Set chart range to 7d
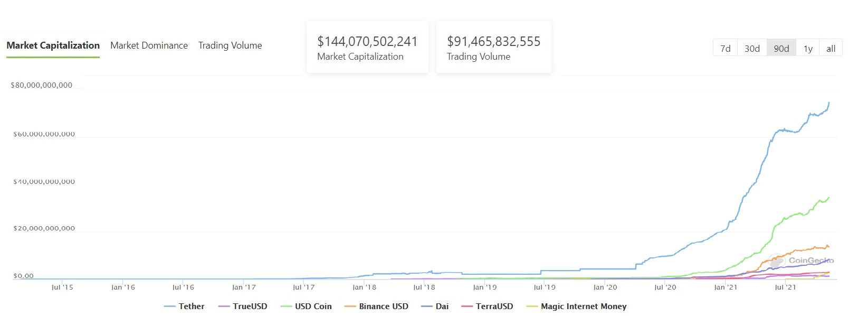The height and width of the screenshot is (316, 868). pyautogui.click(x=725, y=48)
